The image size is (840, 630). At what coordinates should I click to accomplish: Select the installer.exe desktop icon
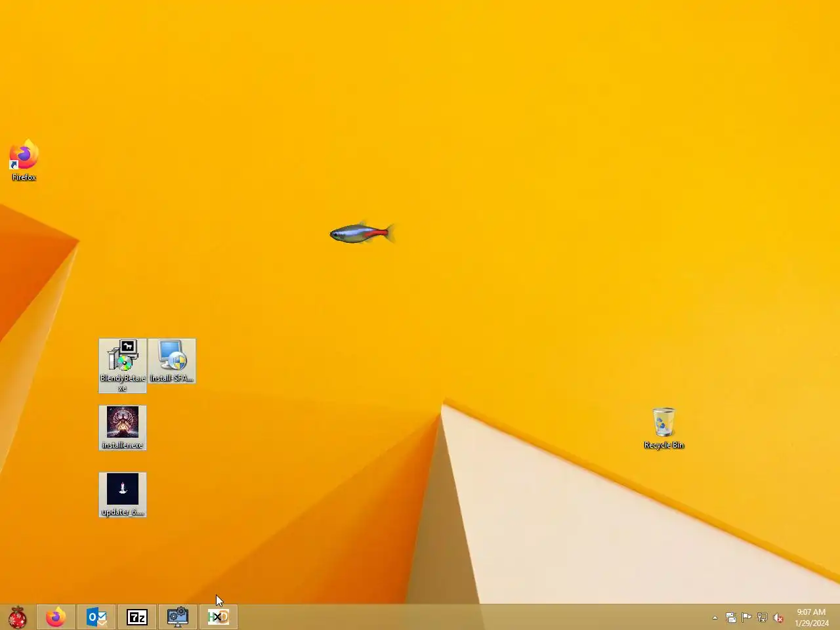click(123, 428)
